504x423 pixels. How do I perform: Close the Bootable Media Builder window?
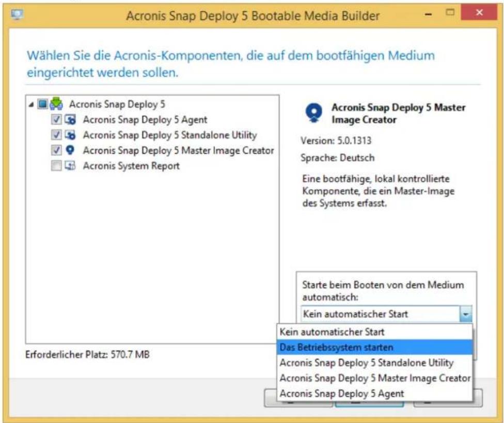[x=479, y=12]
